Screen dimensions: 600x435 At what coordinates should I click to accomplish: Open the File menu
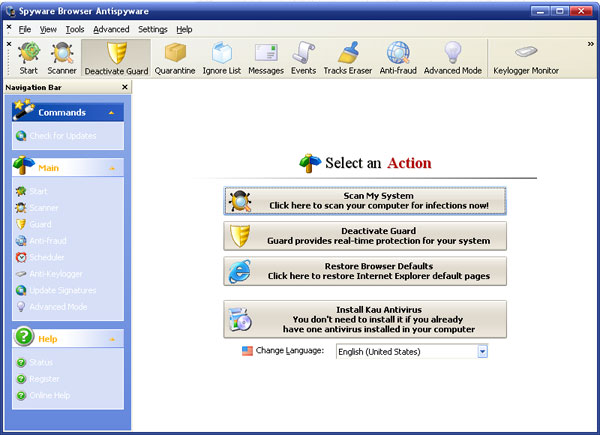[25, 29]
